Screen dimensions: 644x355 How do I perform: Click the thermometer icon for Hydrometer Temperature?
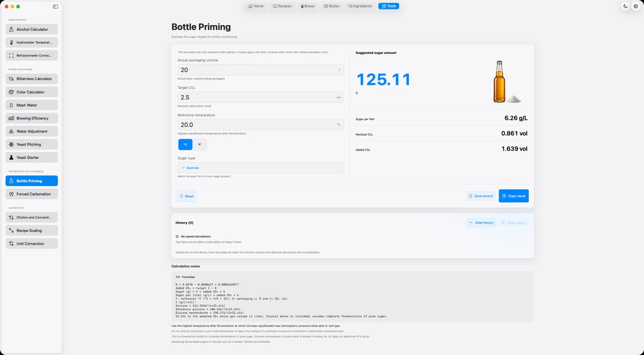tap(12, 43)
